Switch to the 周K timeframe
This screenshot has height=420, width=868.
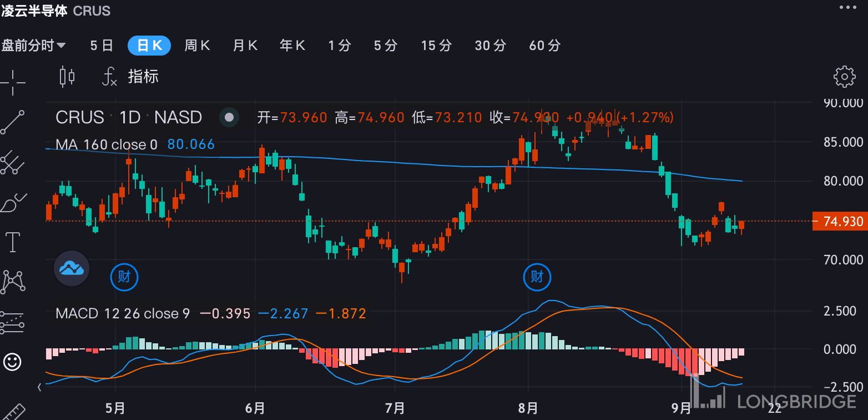[197, 46]
